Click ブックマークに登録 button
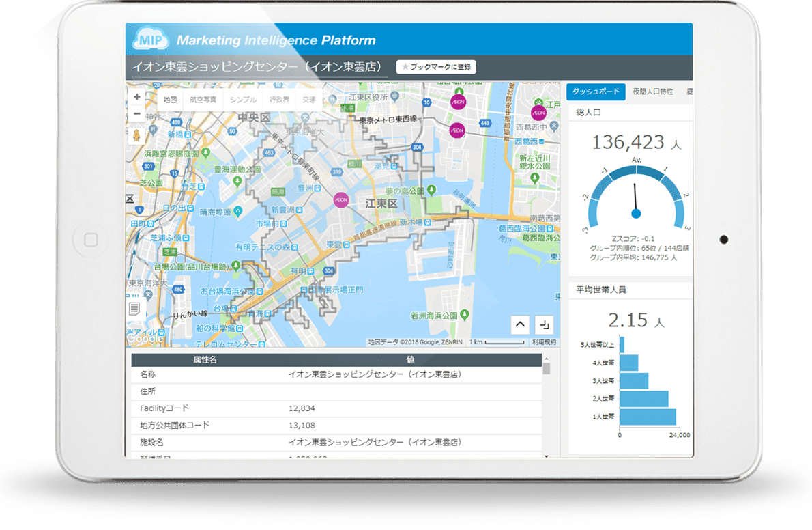Viewport: 812px width, 530px height. pos(436,67)
